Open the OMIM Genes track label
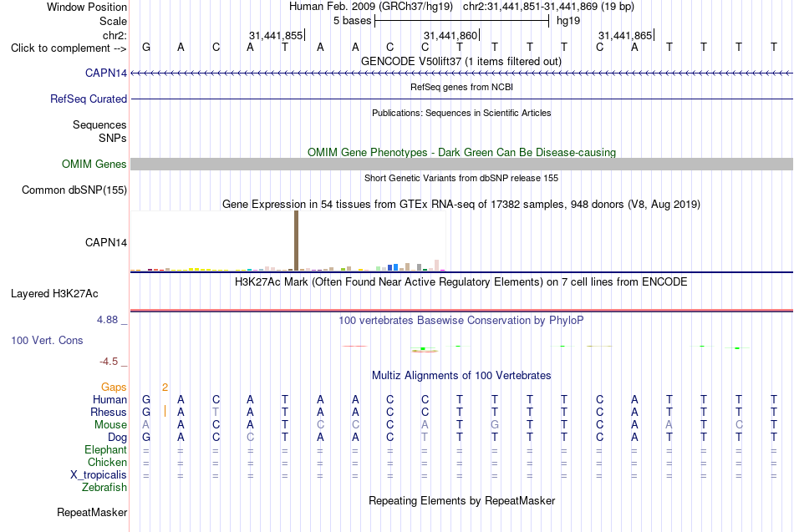The image size is (794, 532). (x=94, y=164)
